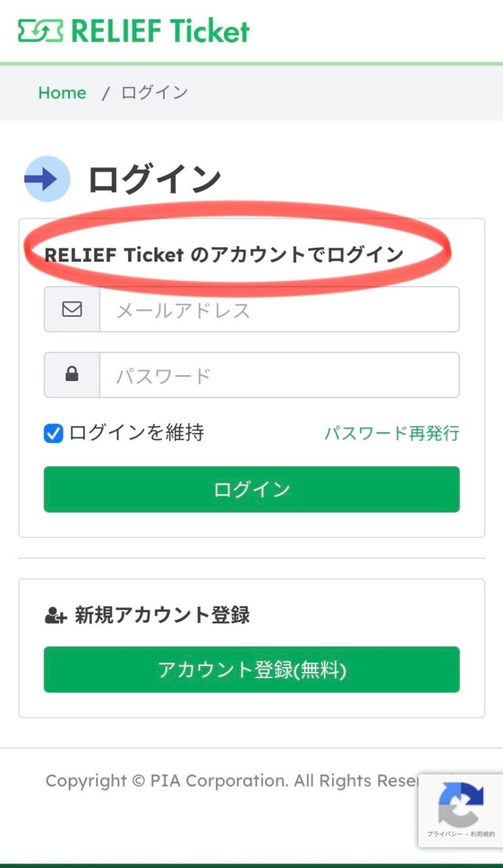This screenshot has width=503, height=868.
Task: Click the envelope icon in the email field
Action: tap(71, 309)
